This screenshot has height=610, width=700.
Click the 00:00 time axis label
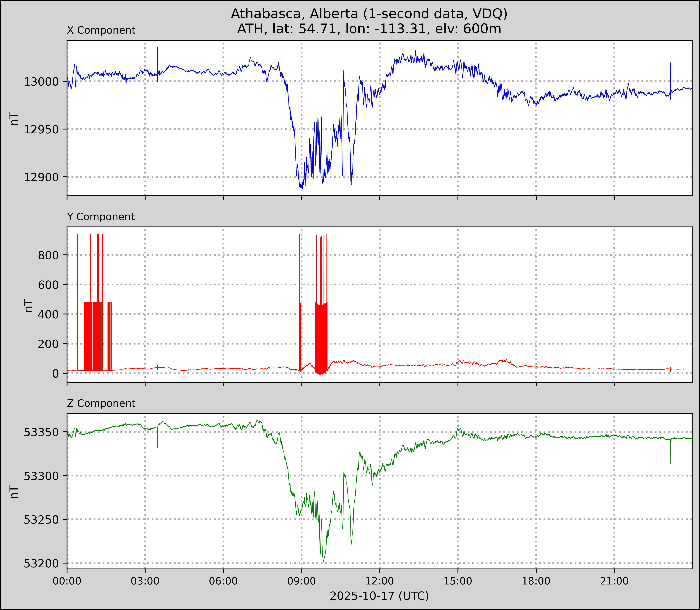pos(67,581)
